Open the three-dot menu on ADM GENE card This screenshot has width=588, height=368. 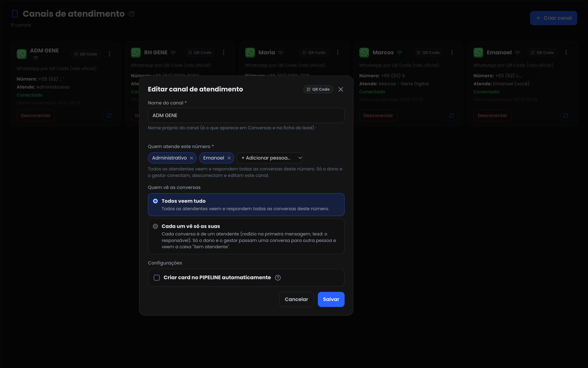tap(110, 54)
